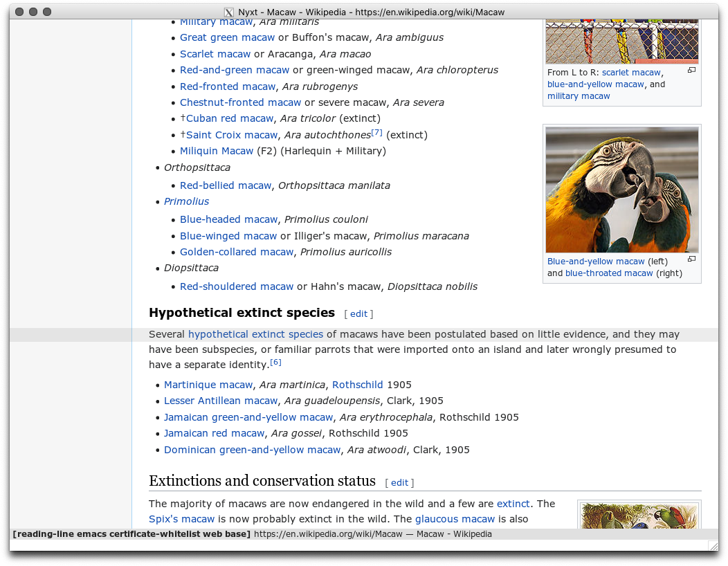The height and width of the screenshot is (566, 728).
Task: Open Red-bellied macaw link
Action: [x=225, y=185]
